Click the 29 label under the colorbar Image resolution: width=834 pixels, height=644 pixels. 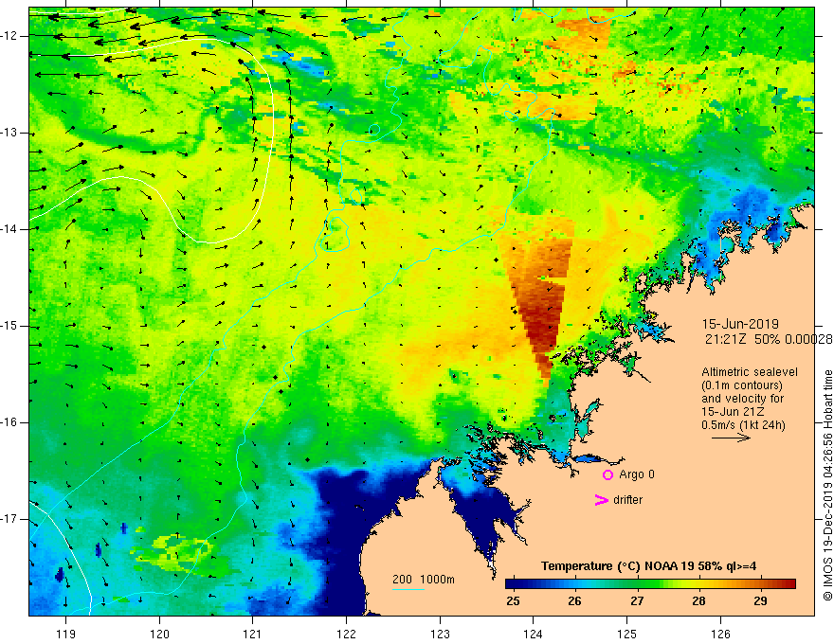[x=761, y=601]
